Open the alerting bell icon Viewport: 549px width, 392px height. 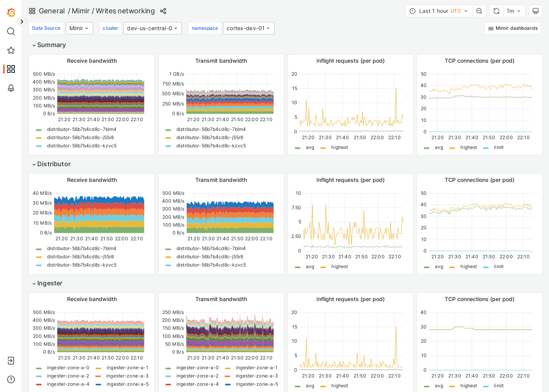(x=11, y=88)
